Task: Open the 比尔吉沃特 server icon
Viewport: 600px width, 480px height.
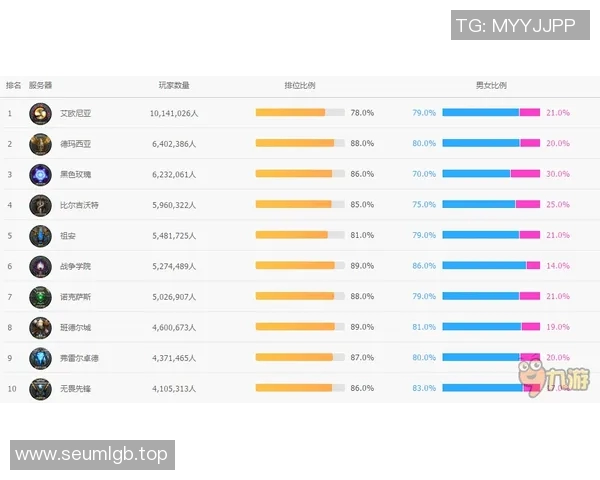Action: click(x=40, y=205)
